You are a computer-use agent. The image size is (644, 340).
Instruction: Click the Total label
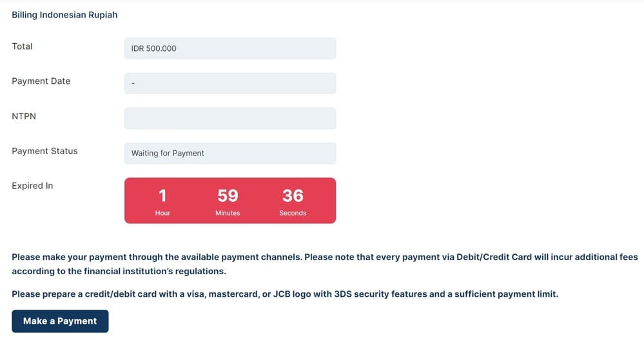point(22,46)
